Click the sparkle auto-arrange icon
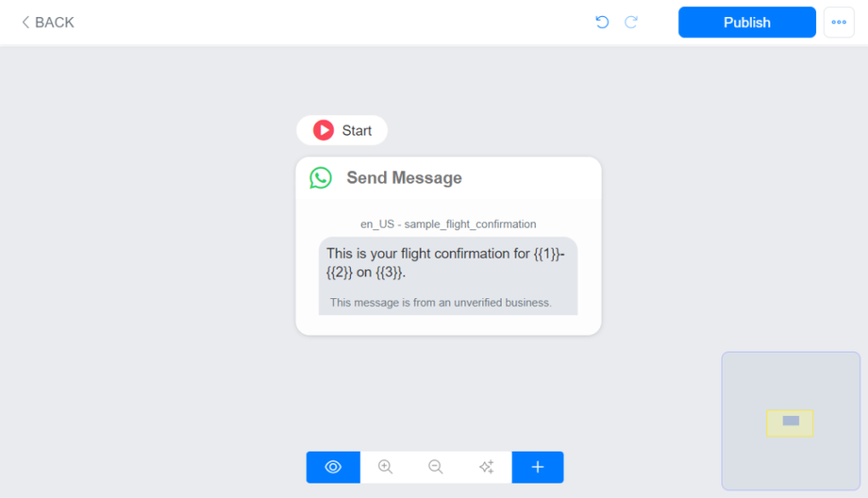Viewport: 868px width, 498px height. (487, 467)
